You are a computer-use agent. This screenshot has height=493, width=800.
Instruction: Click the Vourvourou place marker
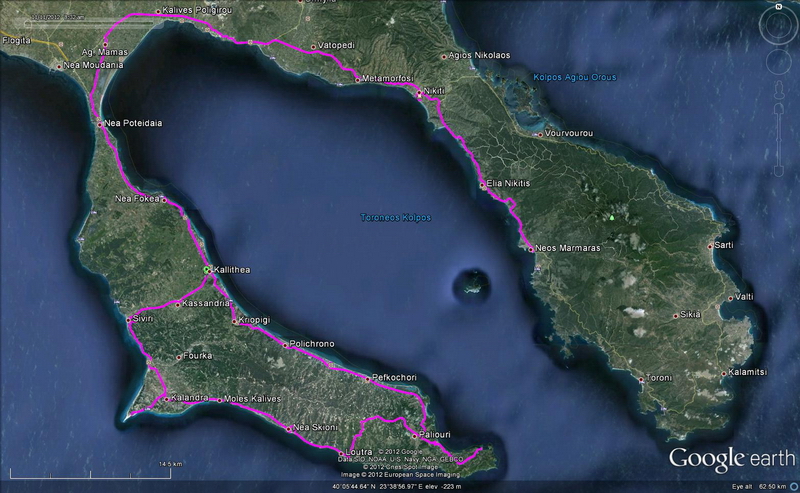point(540,135)
